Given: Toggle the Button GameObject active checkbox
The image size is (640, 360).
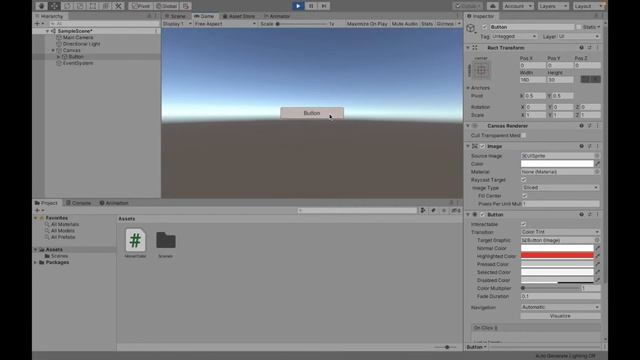Looking at the screenshot, I should tap(484, 27).
